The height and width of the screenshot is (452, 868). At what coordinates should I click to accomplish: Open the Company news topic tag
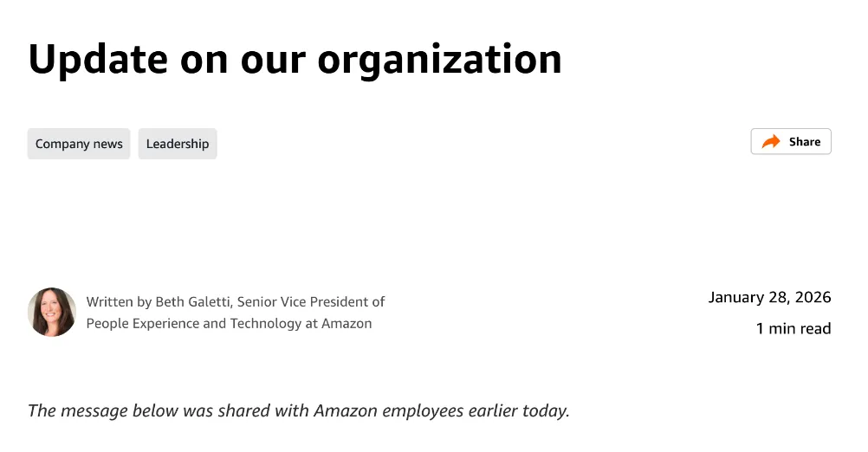coord(79,144)
